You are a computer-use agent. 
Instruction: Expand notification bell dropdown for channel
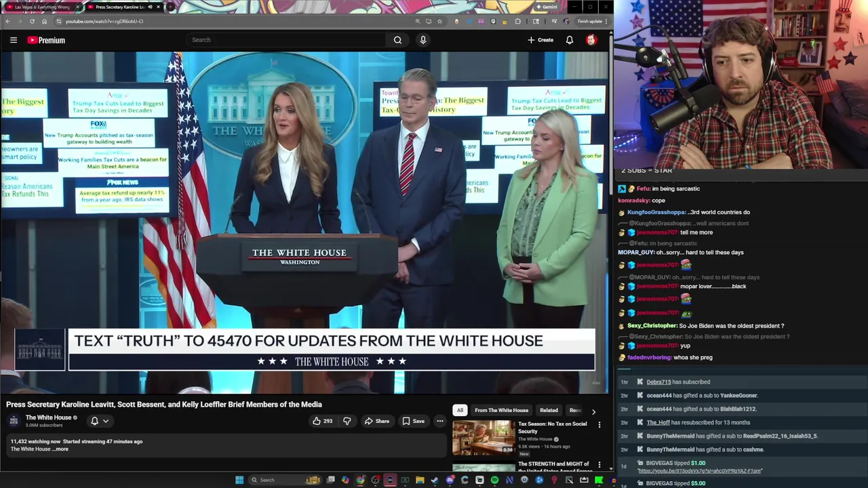click(100, 421)
